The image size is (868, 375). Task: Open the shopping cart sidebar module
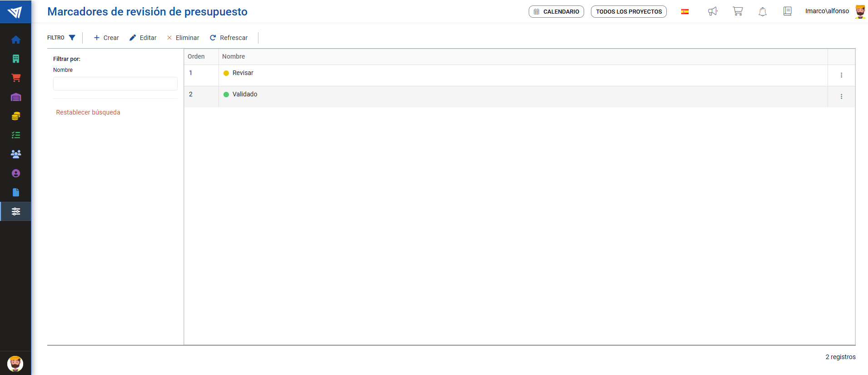click(16, 78)
